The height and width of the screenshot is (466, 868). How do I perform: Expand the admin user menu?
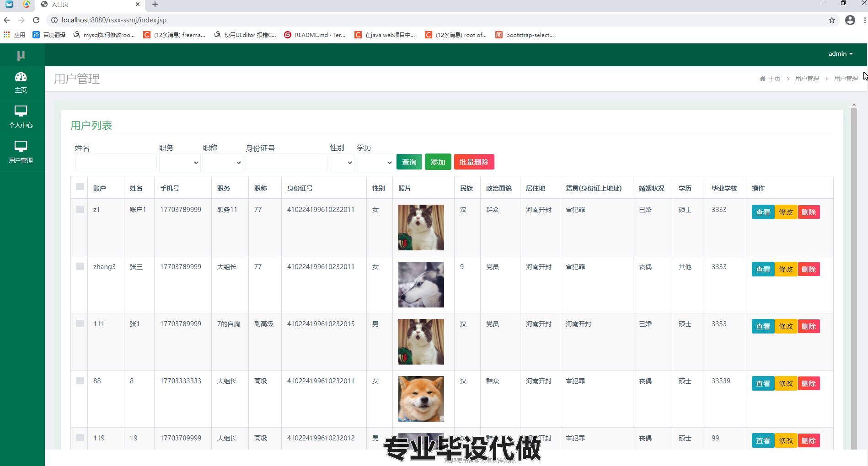pos(841,54)
